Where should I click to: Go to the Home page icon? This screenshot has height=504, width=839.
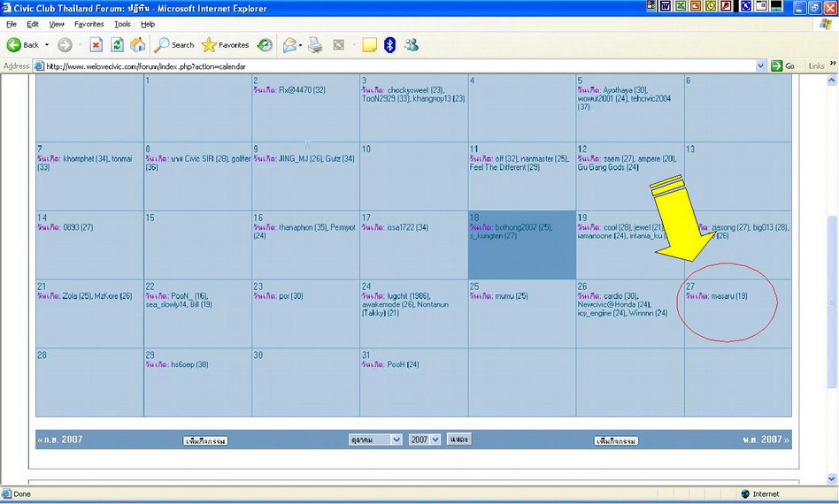tap(138, 45)
